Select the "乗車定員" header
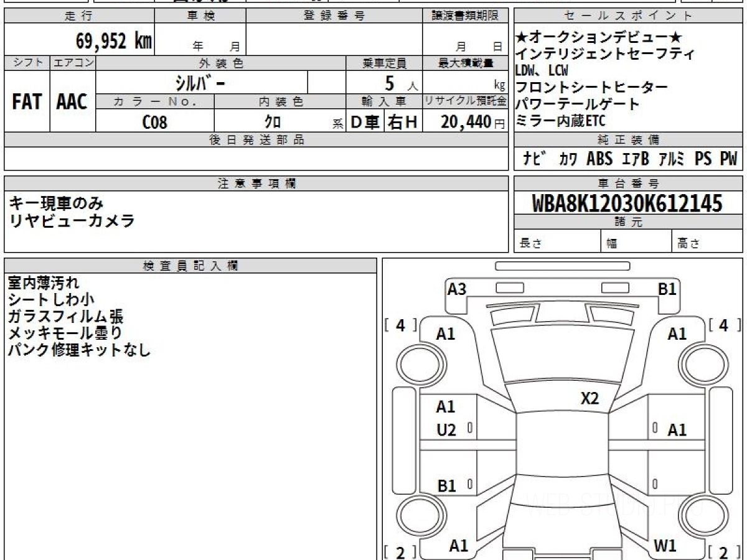 pos(384,63)
